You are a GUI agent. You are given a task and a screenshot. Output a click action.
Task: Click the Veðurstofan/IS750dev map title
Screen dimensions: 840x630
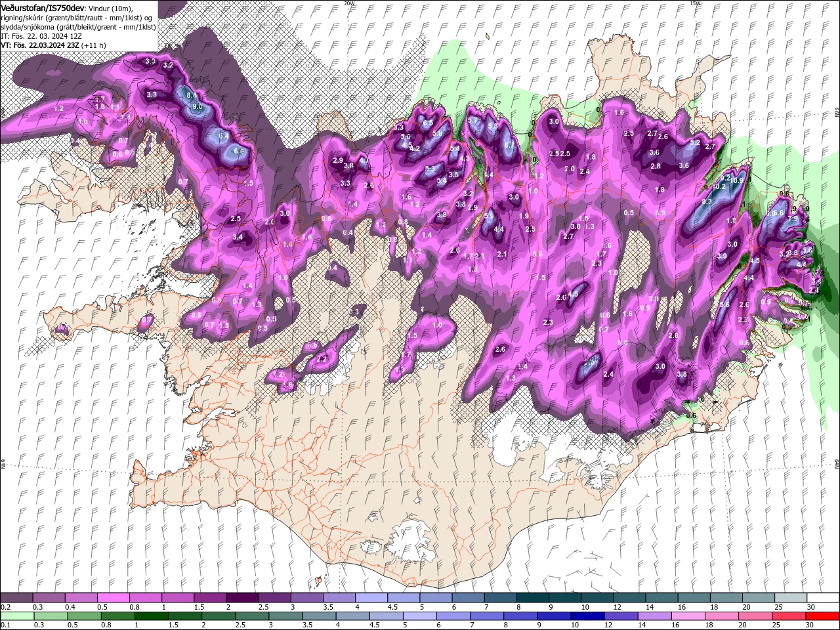(43, 7)
